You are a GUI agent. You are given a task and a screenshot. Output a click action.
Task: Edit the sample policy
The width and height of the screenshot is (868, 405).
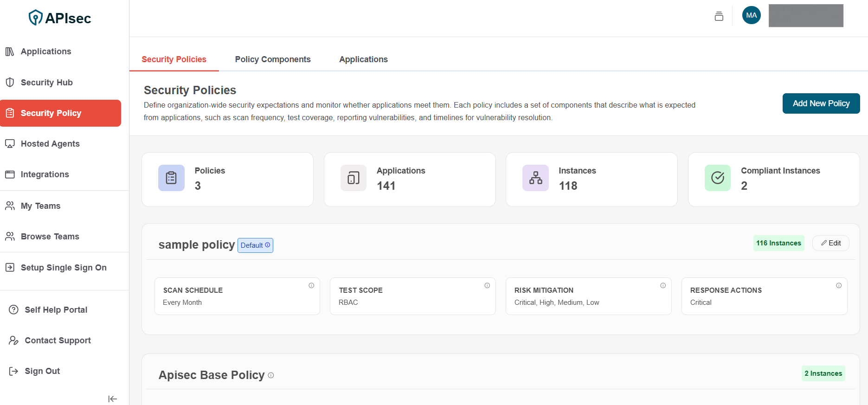(830, 243)
